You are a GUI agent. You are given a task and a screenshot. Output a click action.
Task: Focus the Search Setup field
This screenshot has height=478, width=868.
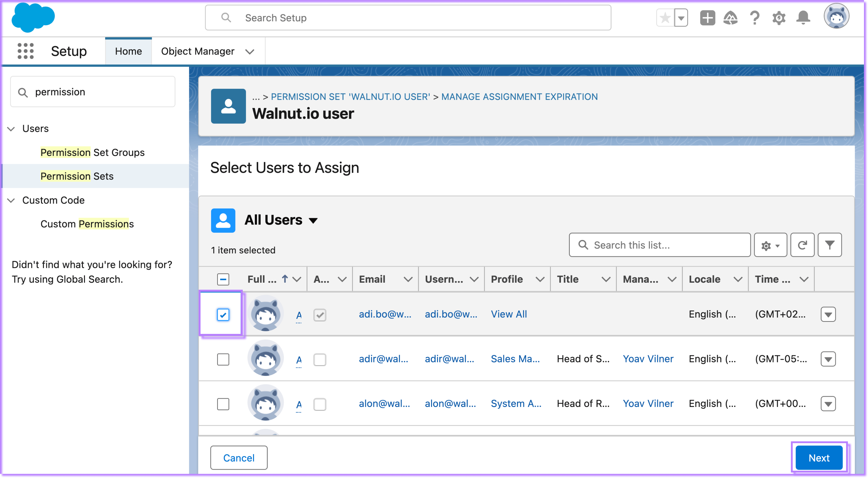click(408, 18)
